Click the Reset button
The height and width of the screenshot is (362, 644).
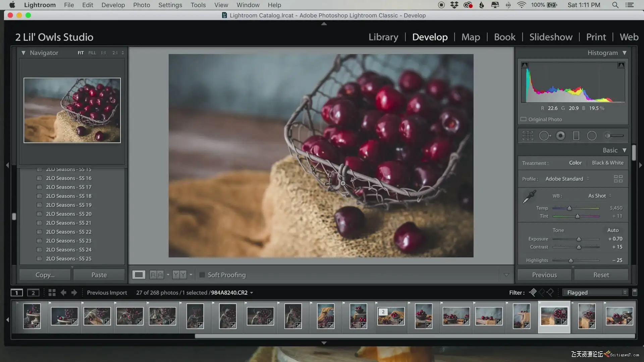(x=601, y=275)
